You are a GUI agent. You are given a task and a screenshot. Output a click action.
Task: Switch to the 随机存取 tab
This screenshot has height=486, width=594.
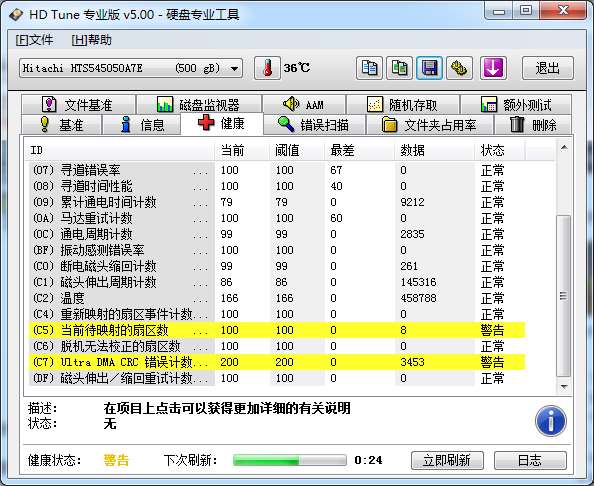tap(403, 105)
